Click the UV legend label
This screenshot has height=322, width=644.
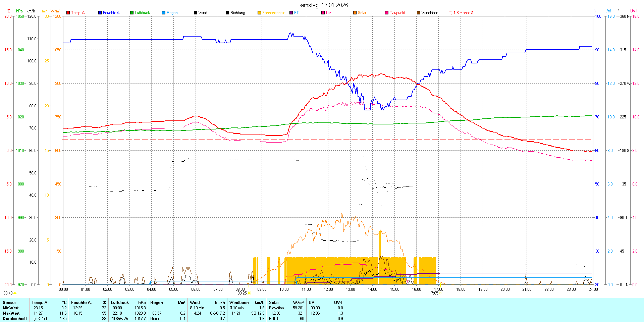coord(328,13)
